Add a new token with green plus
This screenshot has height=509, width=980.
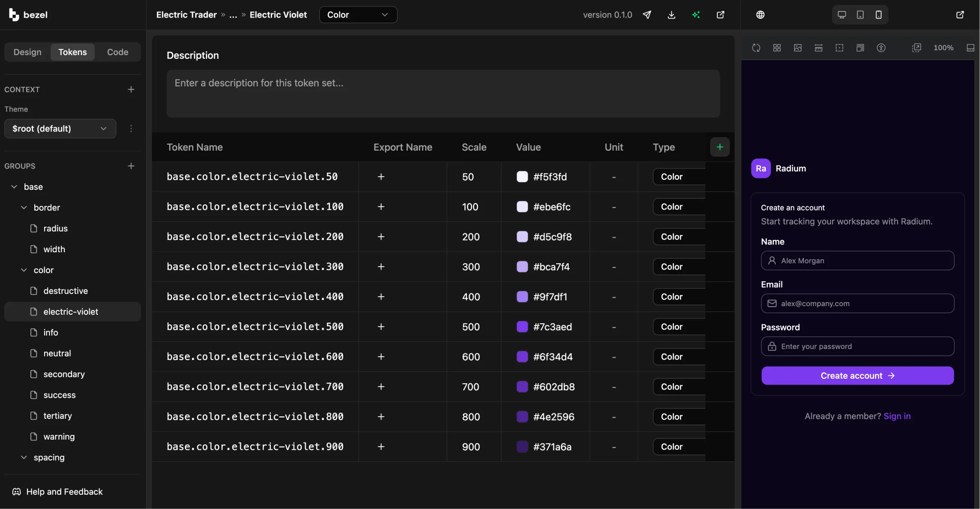pyautogui.click(x=720, y=147)
